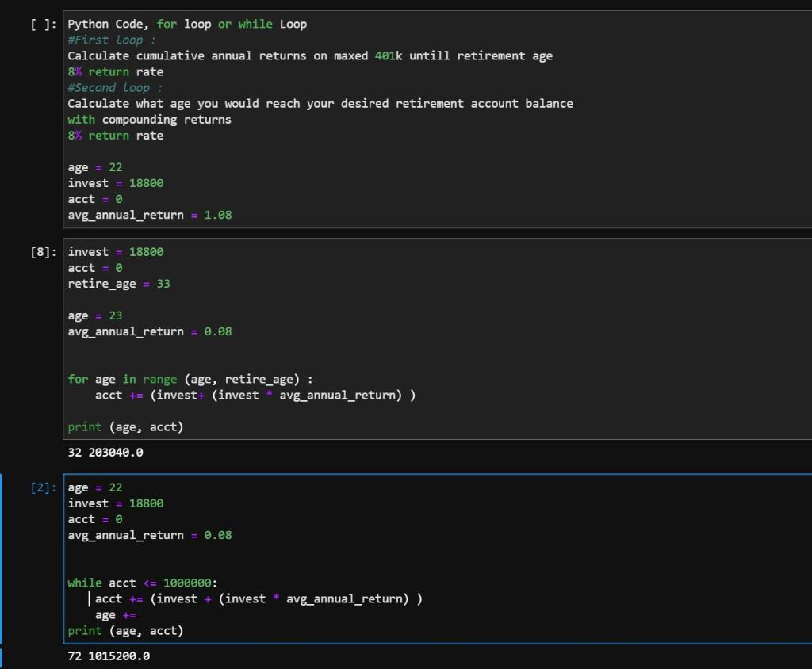Image resolution: width=812 pixels, height=669 pixels.
Task: Click line 'retire_age = 33'
Action: point(119,284)
